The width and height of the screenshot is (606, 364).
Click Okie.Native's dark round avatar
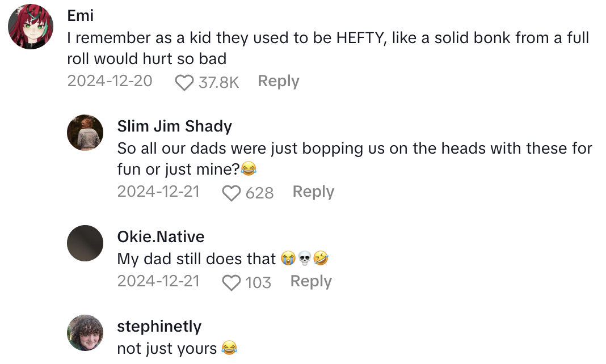point(85,243)
